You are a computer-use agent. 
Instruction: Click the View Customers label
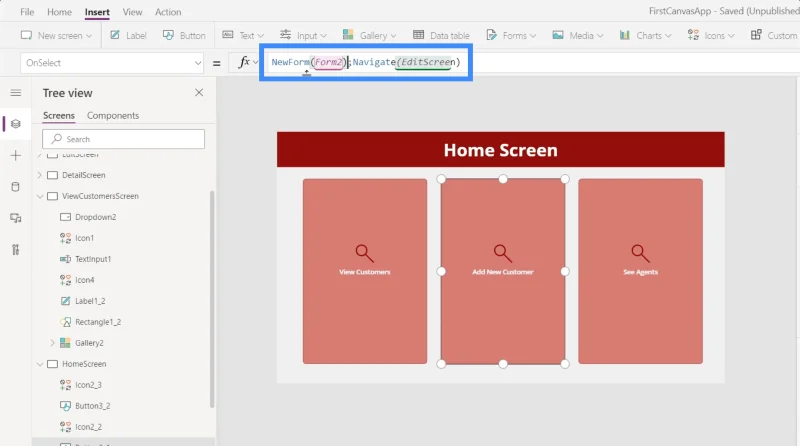coord(365,272)
